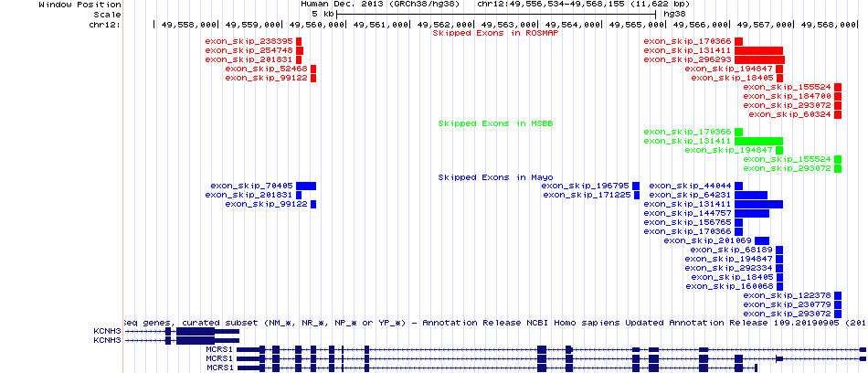
Task: Click blue exon_skip_201069 feature block
Action: tap(762, 240)
